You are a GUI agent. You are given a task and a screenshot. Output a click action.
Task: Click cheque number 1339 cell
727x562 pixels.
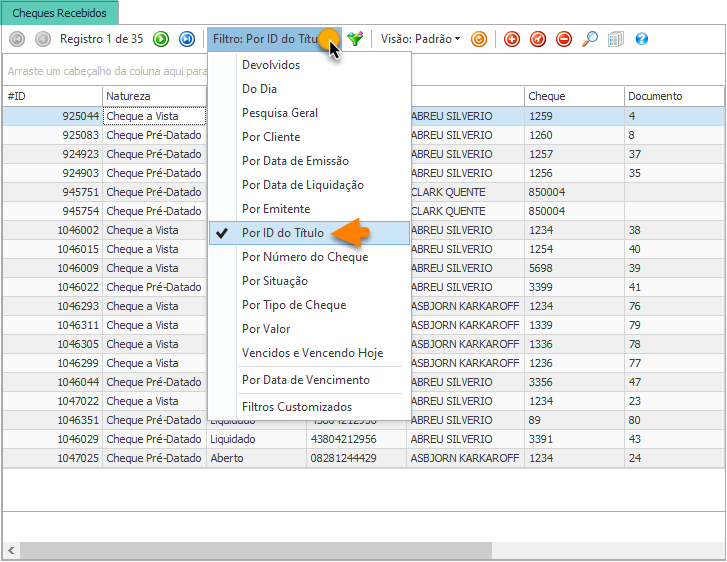point(574,325)
